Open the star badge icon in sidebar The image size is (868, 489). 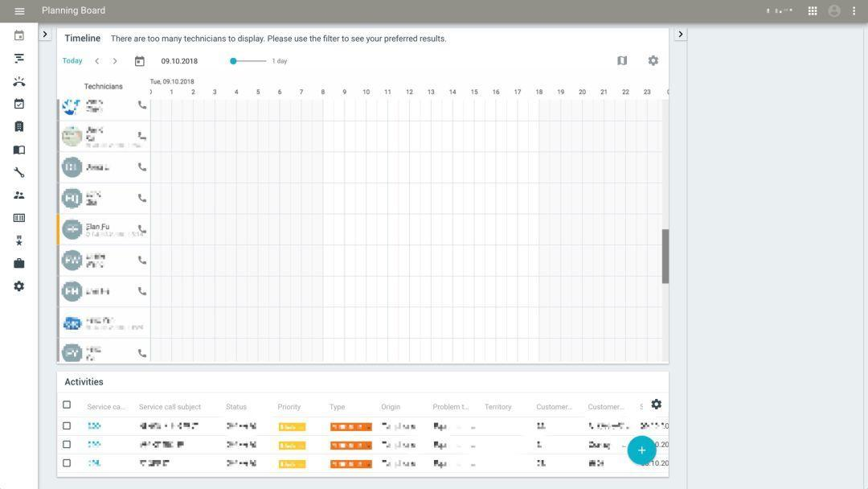click(18, 241)
